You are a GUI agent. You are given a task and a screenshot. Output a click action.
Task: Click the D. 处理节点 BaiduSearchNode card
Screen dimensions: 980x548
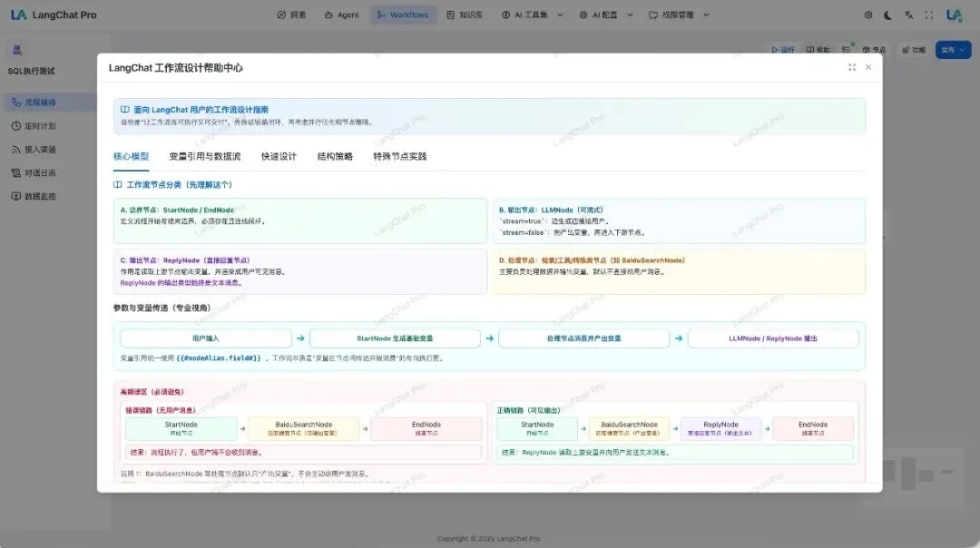pyautogui.click(x=679, y=271)
